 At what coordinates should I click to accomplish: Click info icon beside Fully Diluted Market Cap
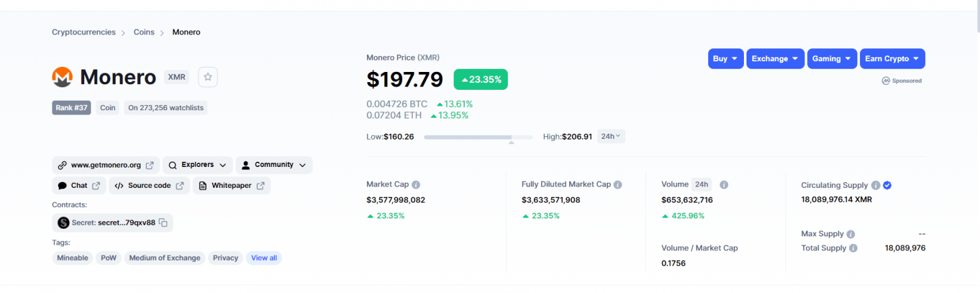(618, 185)
